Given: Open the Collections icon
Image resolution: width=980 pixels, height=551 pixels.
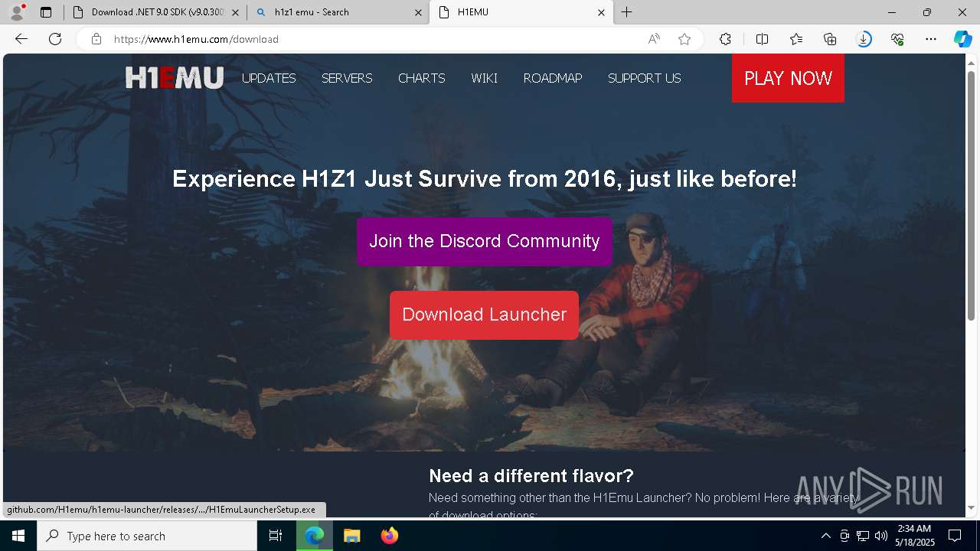Looking at the screenshot, I should (x=830, y=39).
